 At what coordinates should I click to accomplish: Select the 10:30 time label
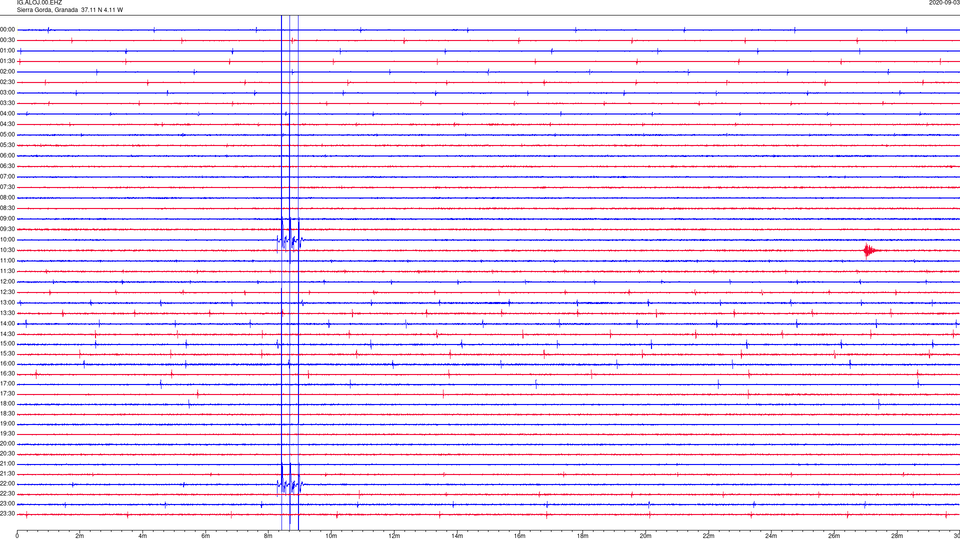pyautogui.click(x=8, y=250)
